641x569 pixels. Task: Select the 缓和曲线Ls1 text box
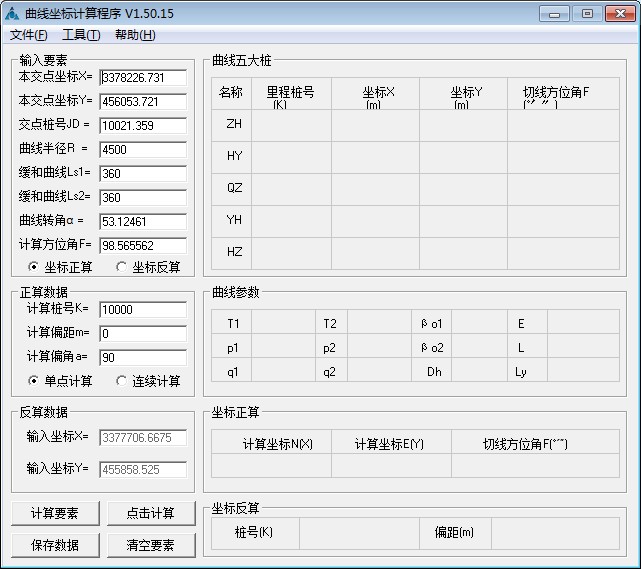pos(143,174)
